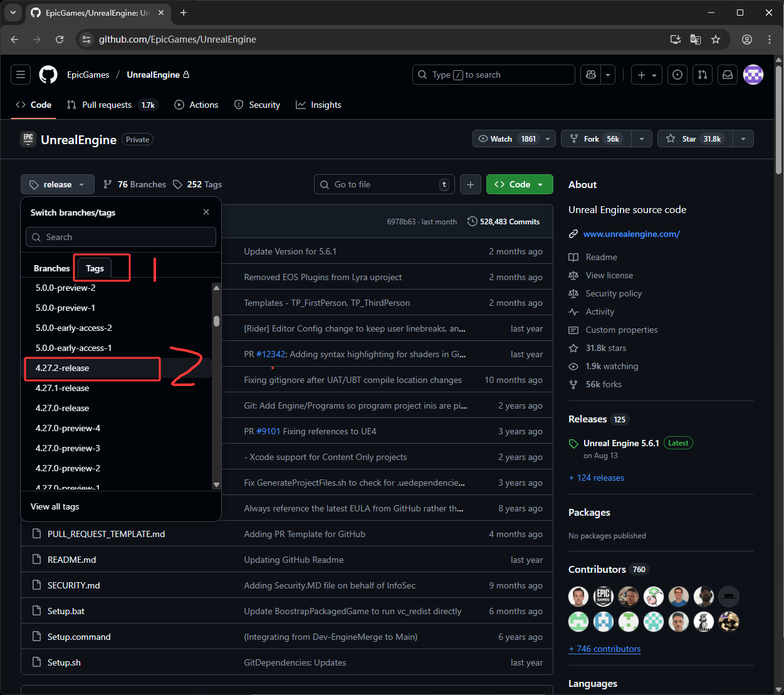
Task: Open the 76 Branches link
Action: [x=135, y=184]
